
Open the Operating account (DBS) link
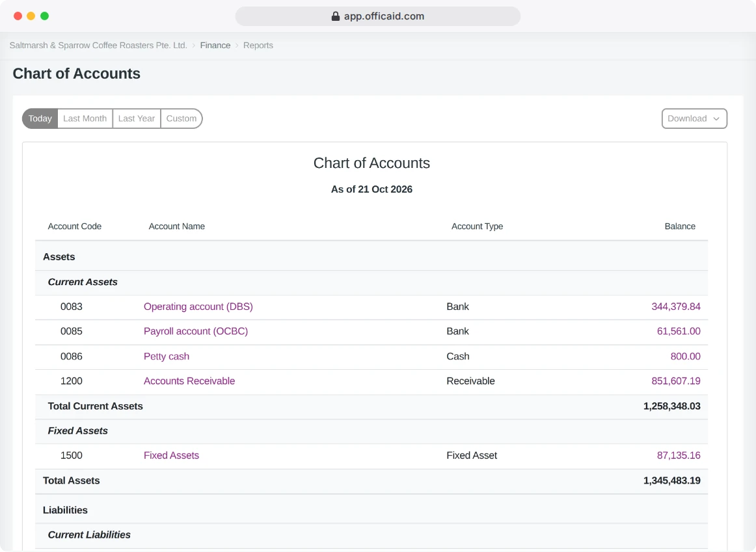[198, 307]
